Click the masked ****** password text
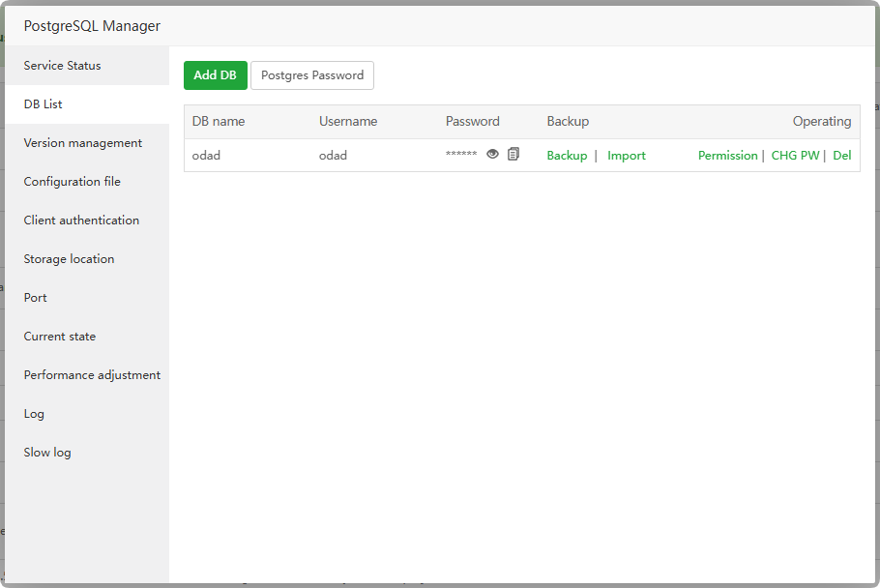The image size is (880, 588). coord(461,154)
